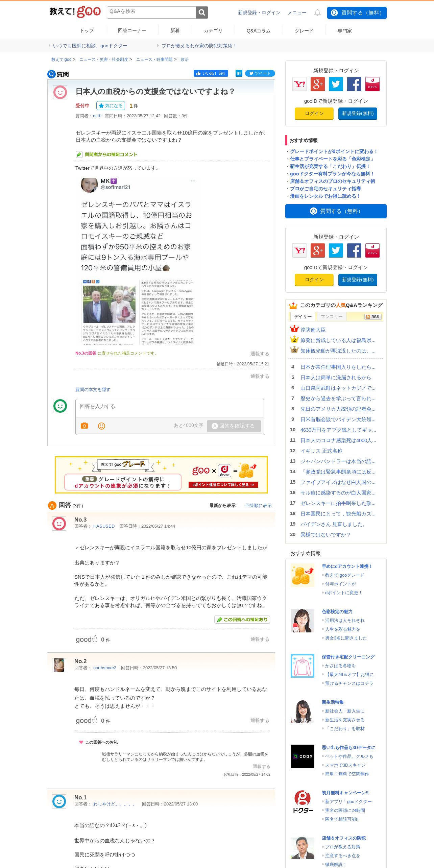
Task: Open the rsitfi questioner profile link
Action: tap(97, 116)
